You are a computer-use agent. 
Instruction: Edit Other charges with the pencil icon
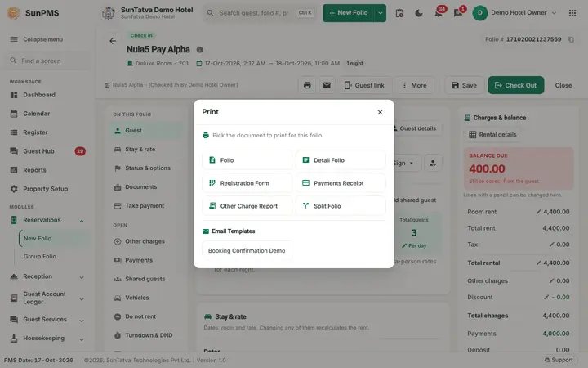coord(551,280)
